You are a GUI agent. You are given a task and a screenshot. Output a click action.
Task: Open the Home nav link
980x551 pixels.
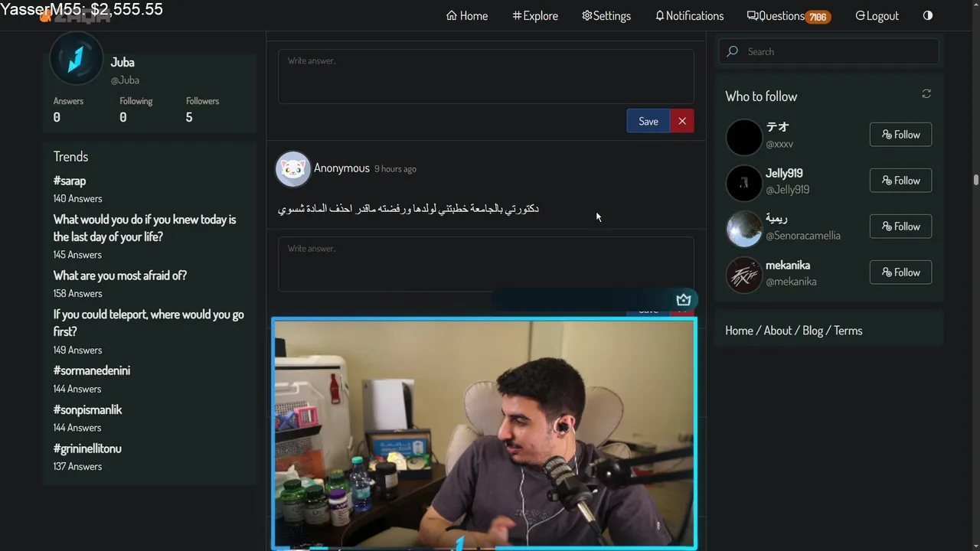click(467, 15)
